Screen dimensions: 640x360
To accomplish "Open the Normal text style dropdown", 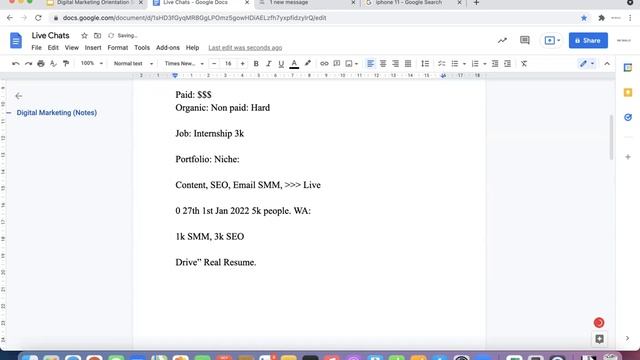I will pos(133,64).
